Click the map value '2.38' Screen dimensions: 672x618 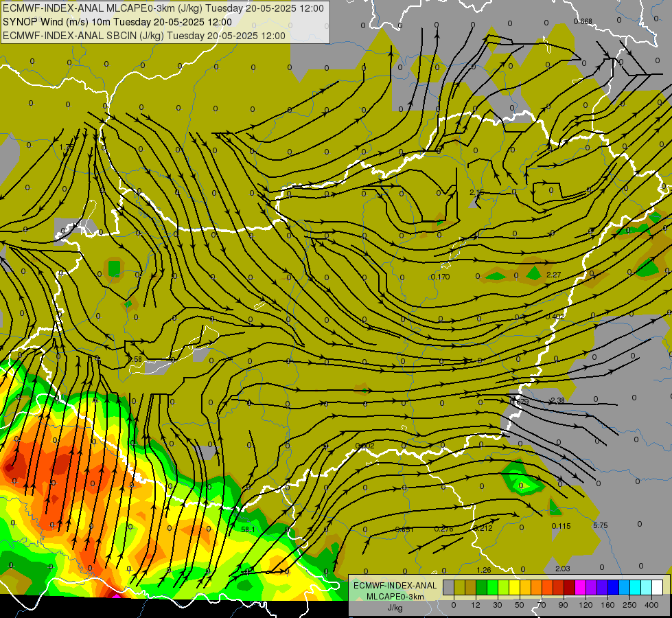tap(557, 400)
